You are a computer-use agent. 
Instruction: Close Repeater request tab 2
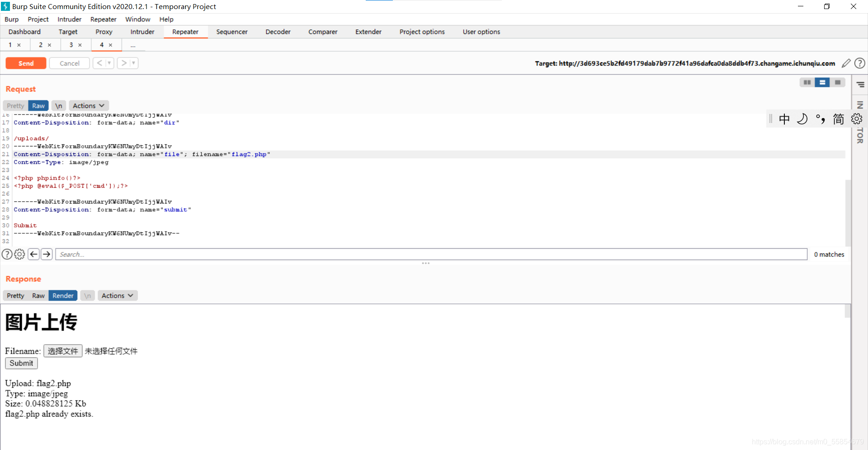pos(50,45)
